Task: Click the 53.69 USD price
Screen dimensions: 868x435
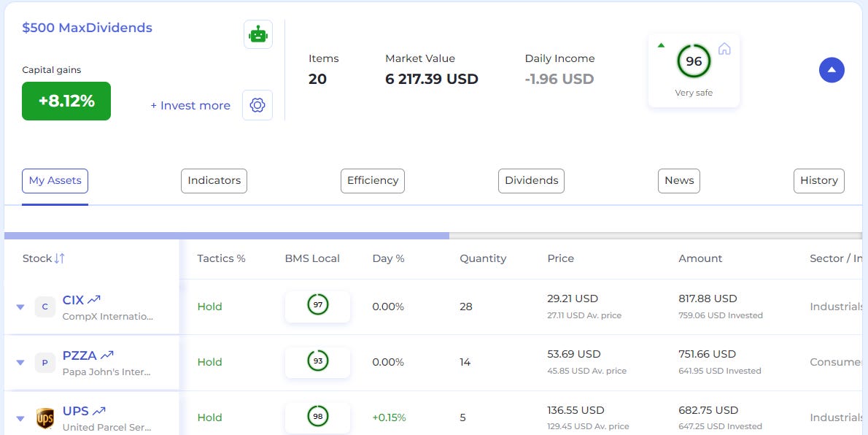Action: click(x=574, y=354)
